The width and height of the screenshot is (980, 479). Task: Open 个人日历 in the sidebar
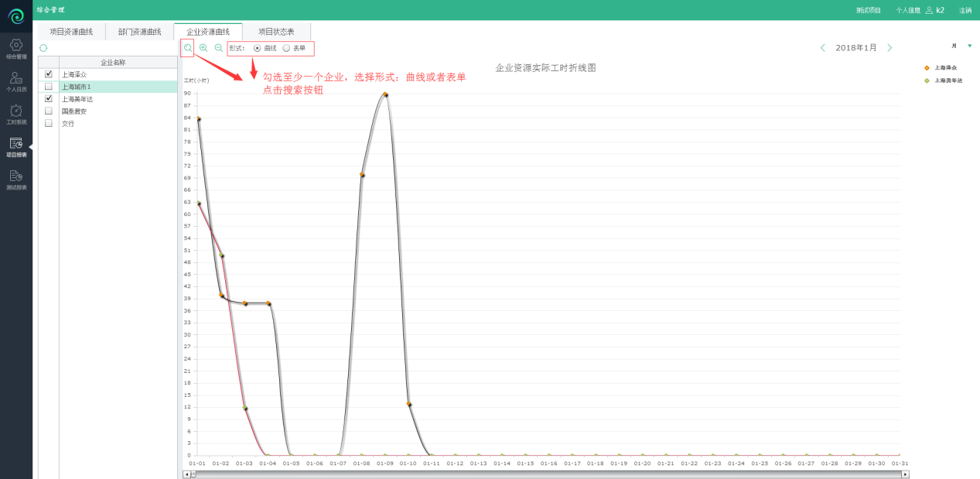pos(16,81)
